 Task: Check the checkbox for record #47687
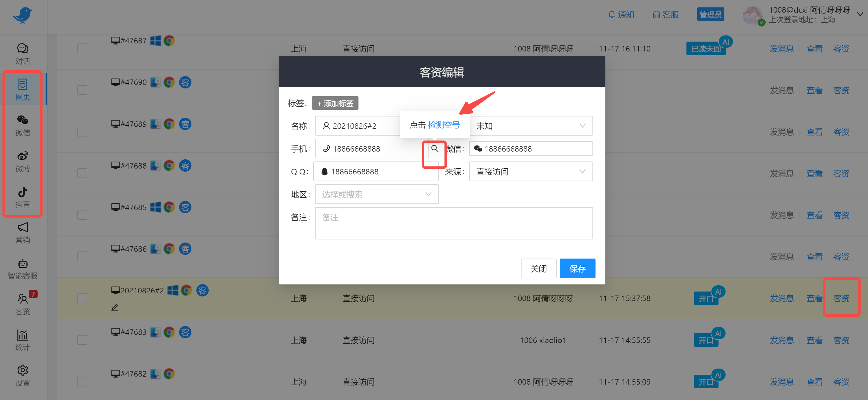[x=82, y=48]
